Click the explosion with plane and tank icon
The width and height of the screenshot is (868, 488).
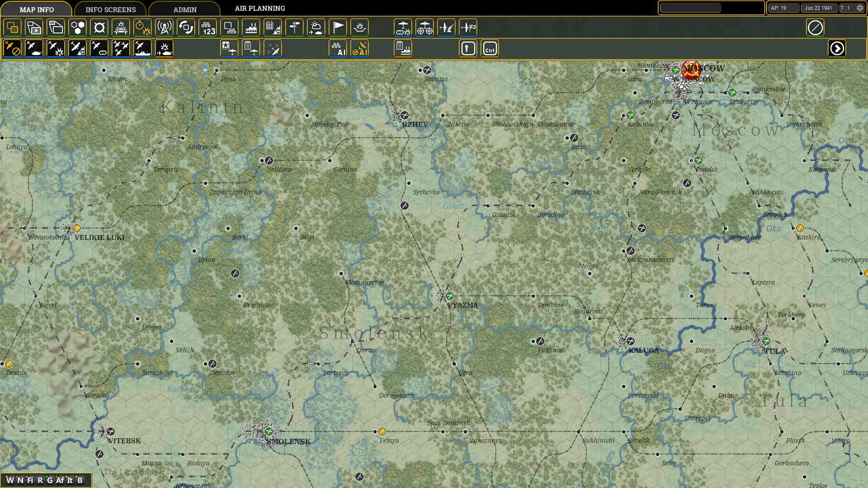coord(164,48)
